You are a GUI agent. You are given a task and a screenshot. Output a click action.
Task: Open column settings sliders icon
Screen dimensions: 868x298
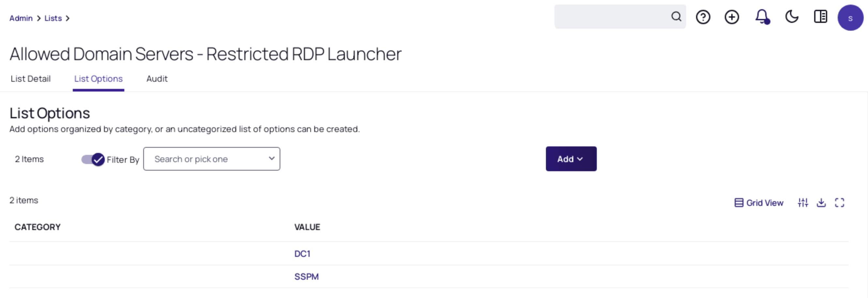coord(803,203)
